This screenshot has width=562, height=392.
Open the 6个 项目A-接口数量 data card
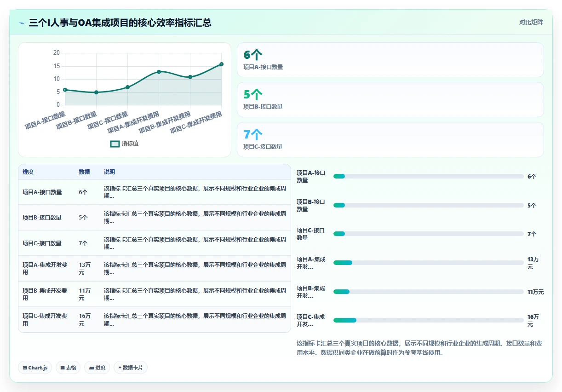tap(390, 60)
